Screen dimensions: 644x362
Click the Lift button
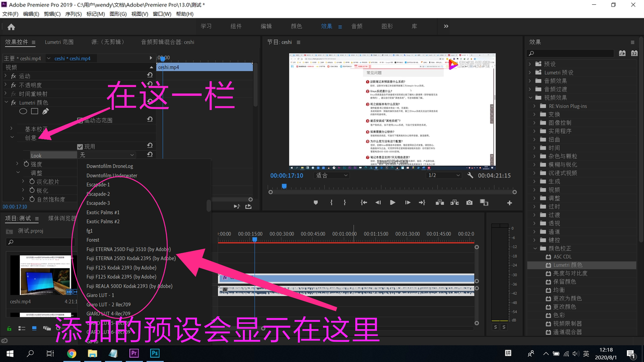(440, 203)
